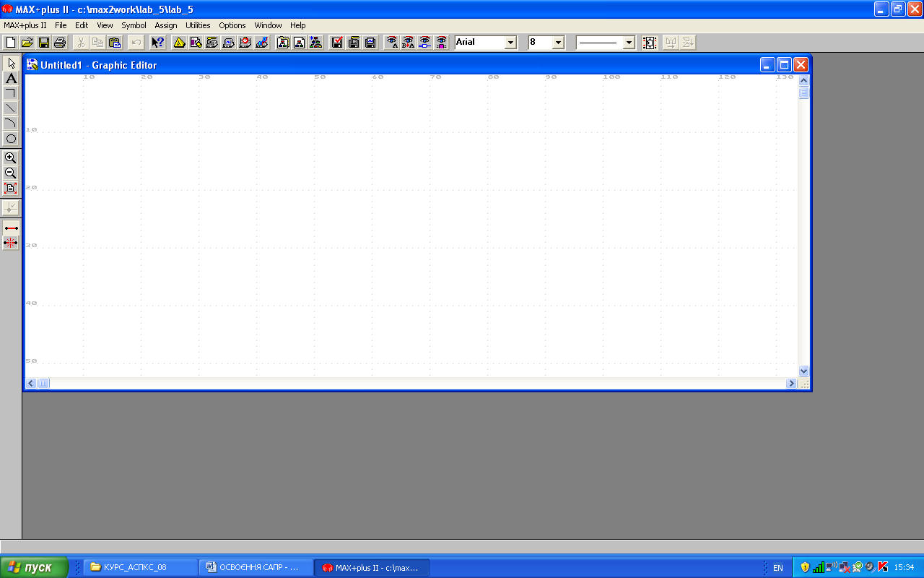
Task: Open the File menu
Action: [x=61, y=25]
